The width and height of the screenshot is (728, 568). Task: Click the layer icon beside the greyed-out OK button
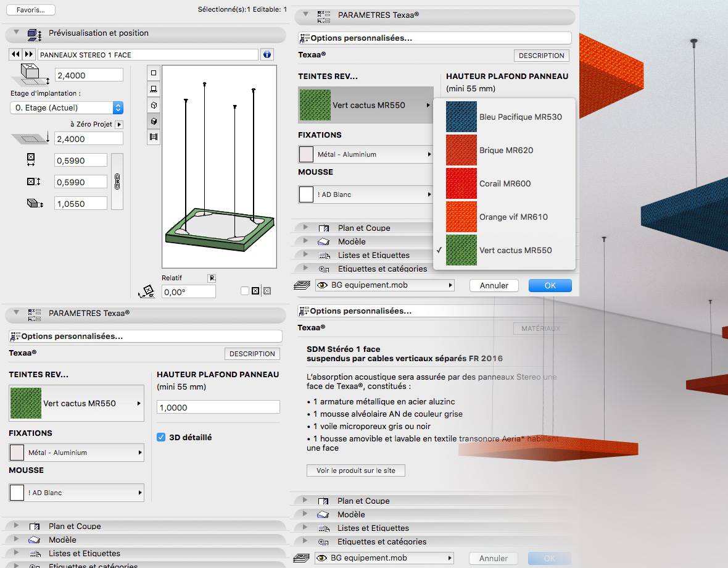click(x=302, y=558)
